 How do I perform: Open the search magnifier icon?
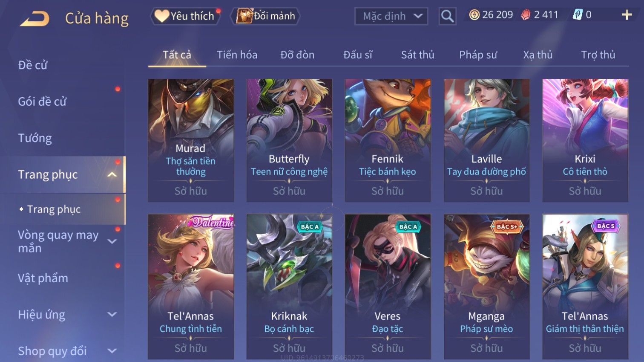[447, 16]
